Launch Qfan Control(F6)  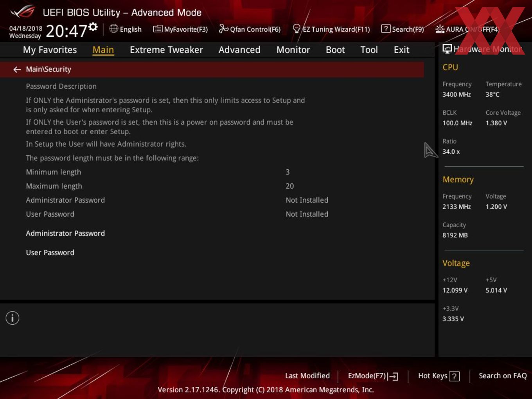click(255, 29)
